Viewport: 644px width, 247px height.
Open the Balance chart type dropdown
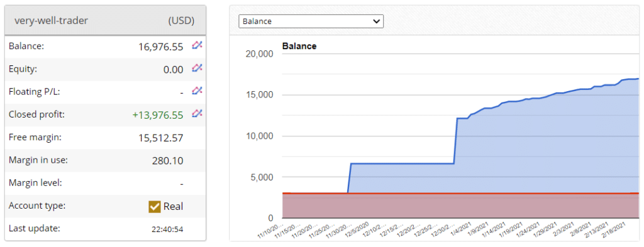pyautogui.click(x=311, y=22)
